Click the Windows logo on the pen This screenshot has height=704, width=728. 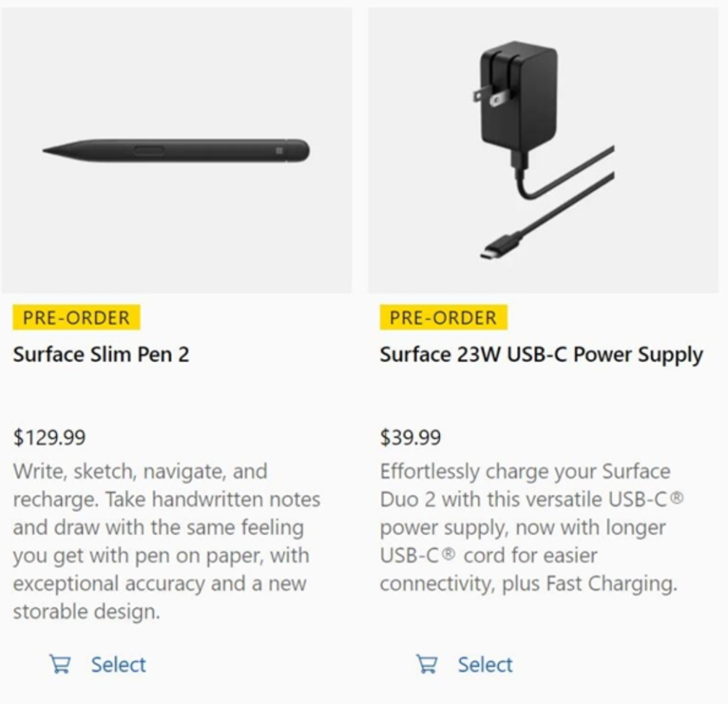280,151
